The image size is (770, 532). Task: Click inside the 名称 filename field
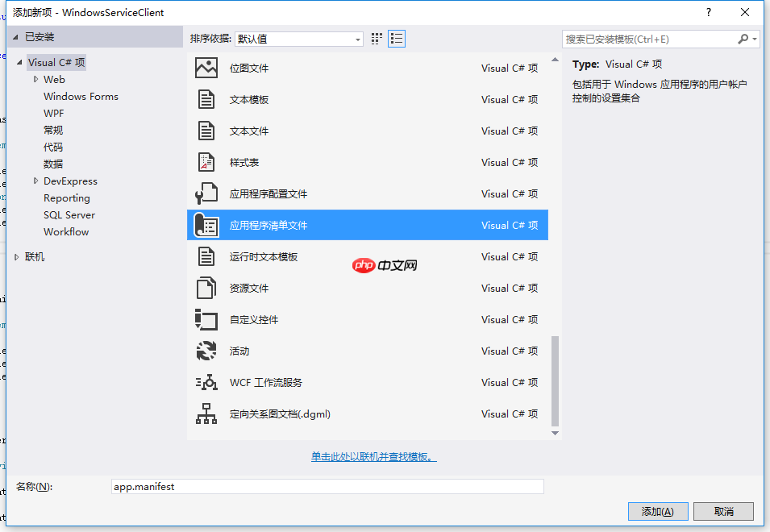pos(323,486)
